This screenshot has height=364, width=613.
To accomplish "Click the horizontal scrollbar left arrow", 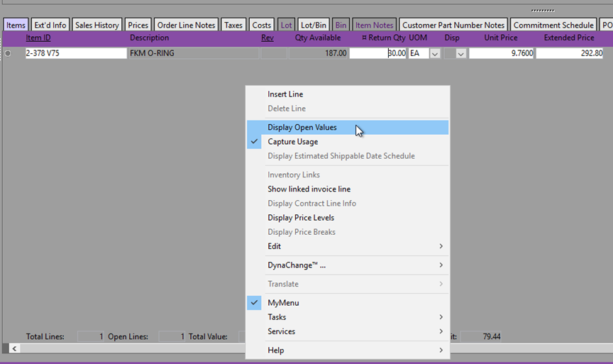I will pos(14,348).
